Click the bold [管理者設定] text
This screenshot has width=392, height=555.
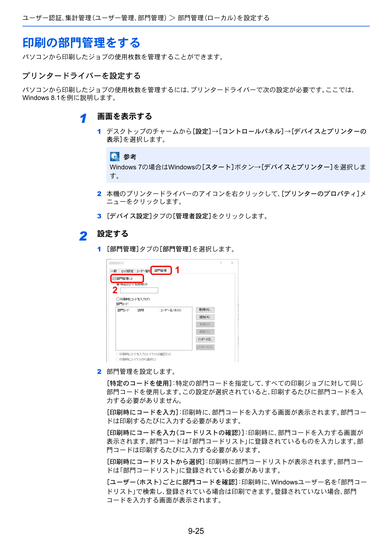pyautogui.click(x=192, y=216)
